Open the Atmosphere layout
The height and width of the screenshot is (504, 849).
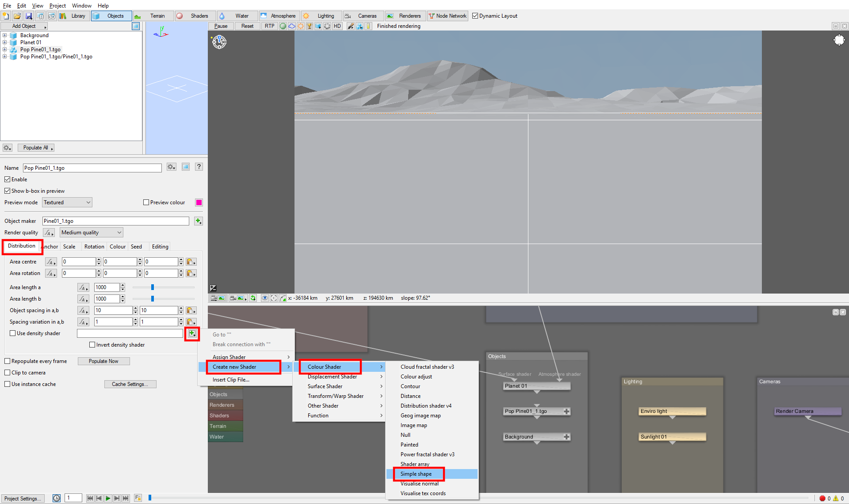tap(279, 16)
